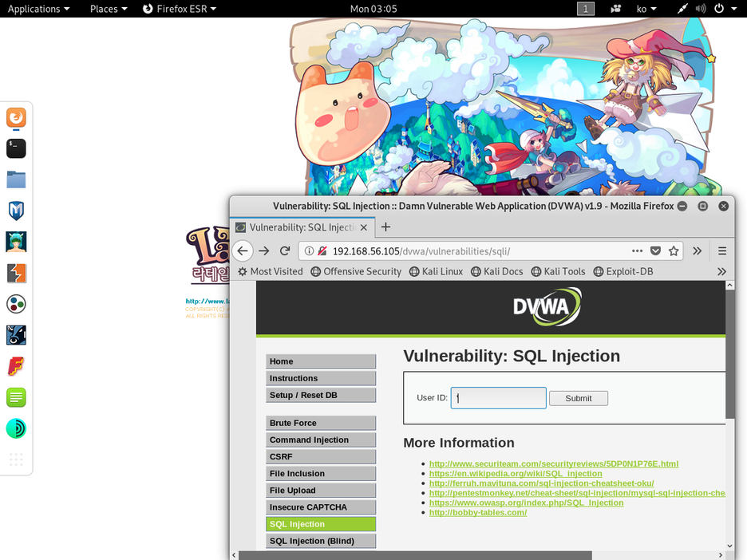
Task: Go forward in Firefox
Action: (x=264, y=251)
